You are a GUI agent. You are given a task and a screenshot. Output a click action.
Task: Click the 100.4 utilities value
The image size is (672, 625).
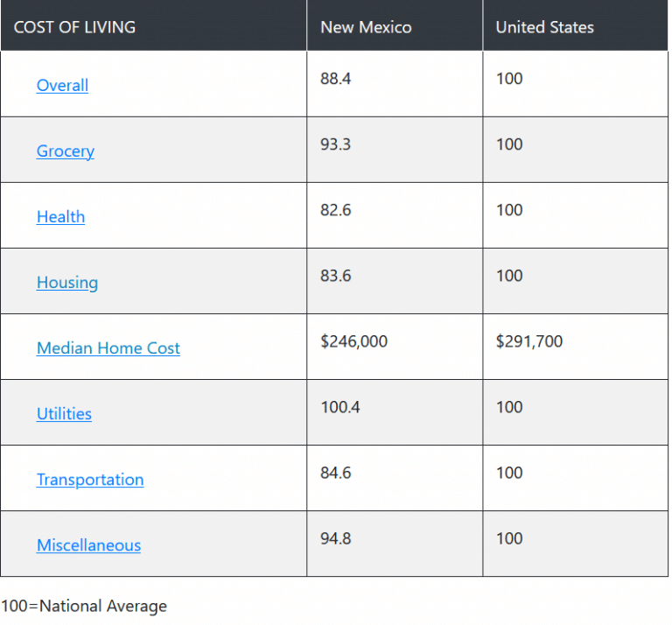pos(339,407)
